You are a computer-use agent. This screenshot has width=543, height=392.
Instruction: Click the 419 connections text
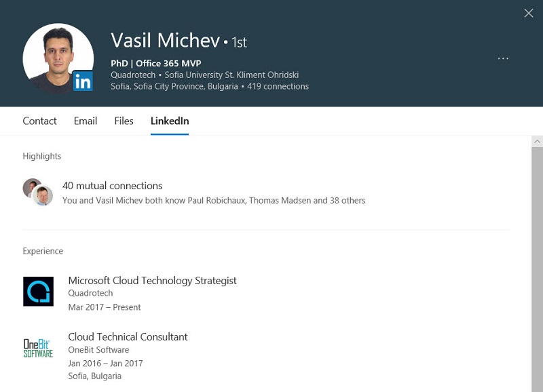click(278, 86)
